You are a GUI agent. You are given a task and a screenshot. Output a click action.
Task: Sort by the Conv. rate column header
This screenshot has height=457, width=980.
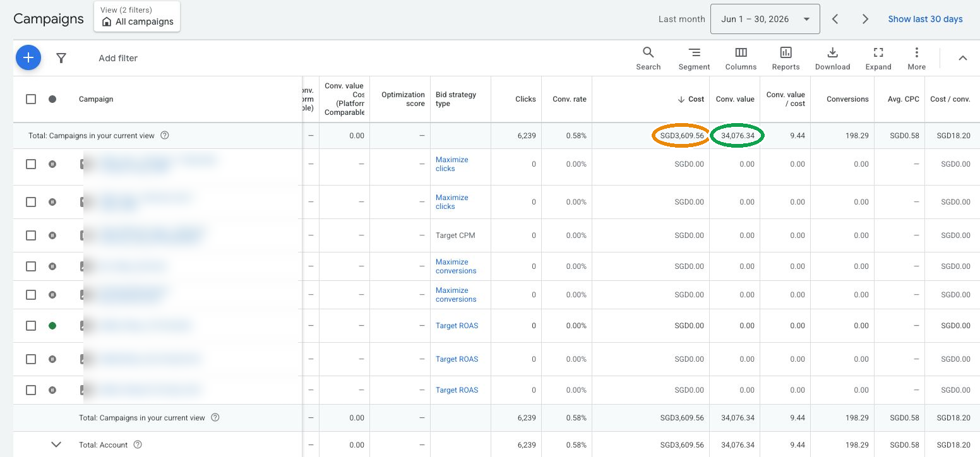pos(570,99)
